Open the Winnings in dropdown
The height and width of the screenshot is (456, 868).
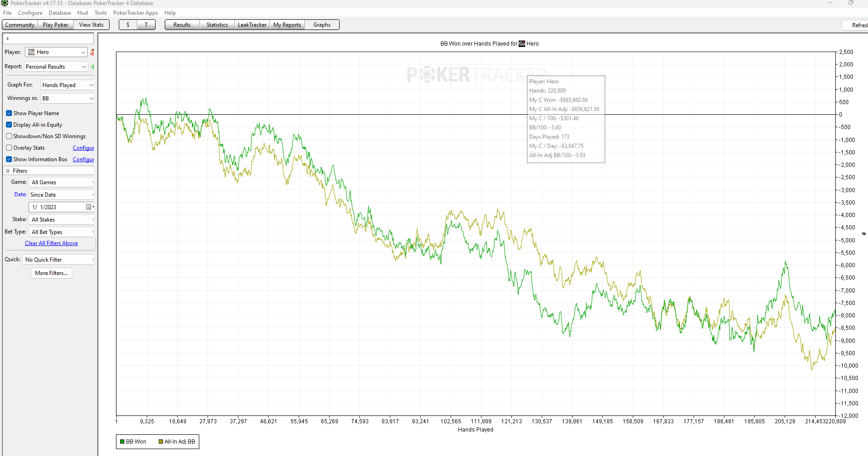click(x=67, y=99)
